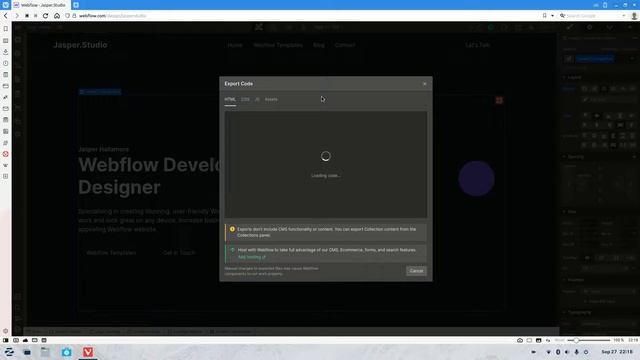Click the Let's Talk button on canvas
The width and height of the screenshot is (640, 360).
point(478,45)
